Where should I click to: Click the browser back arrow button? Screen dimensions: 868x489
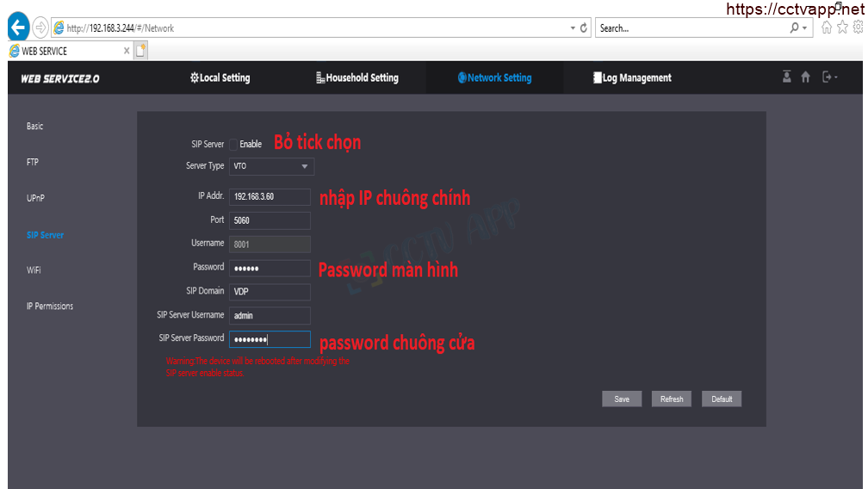[18, 28]
